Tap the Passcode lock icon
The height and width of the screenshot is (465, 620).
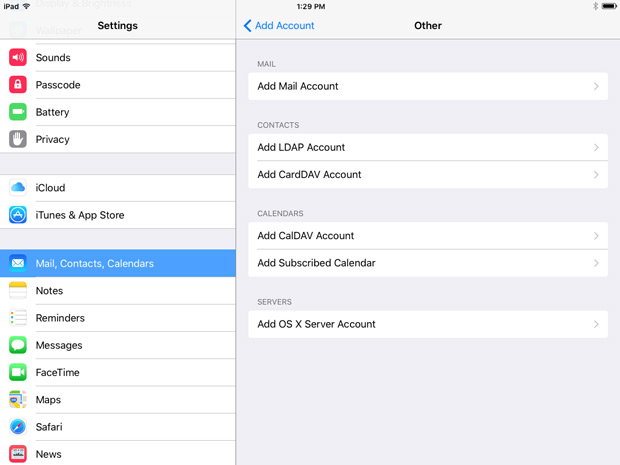click(18, 85)
